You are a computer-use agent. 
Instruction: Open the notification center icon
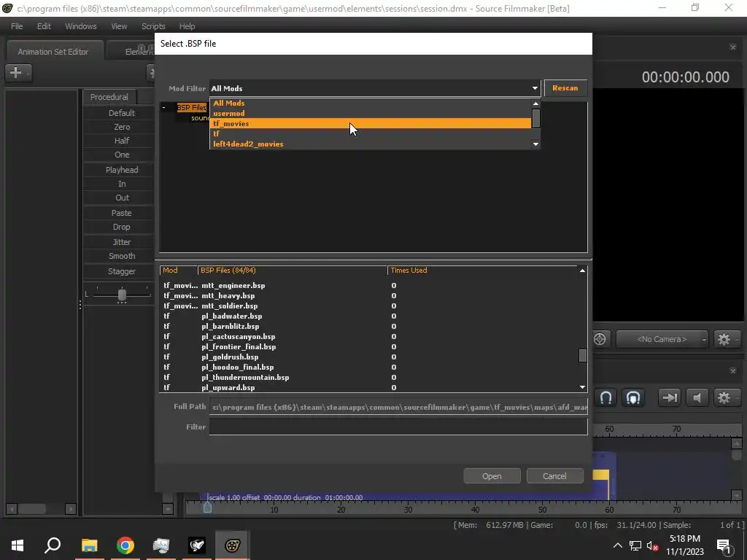point(724,545)
